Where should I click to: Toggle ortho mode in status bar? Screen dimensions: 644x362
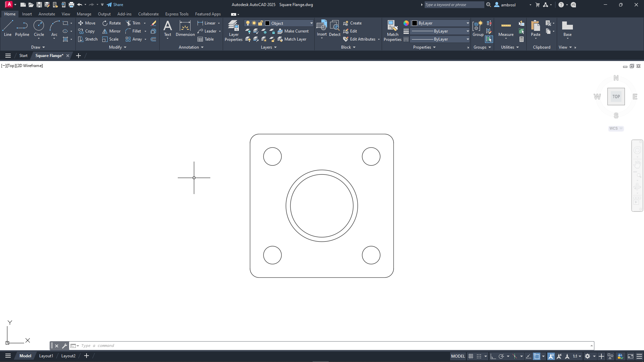click(x=493, y=356)
